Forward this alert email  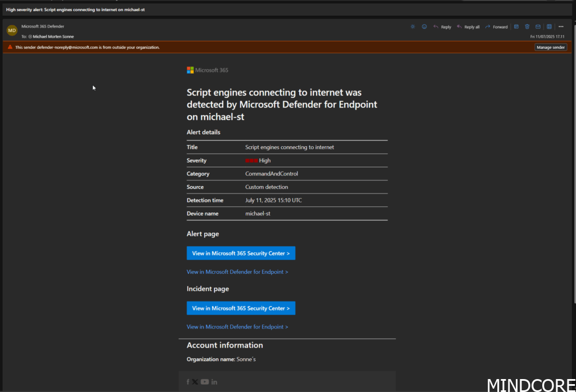pyautogui.click(x=496, y=27)
